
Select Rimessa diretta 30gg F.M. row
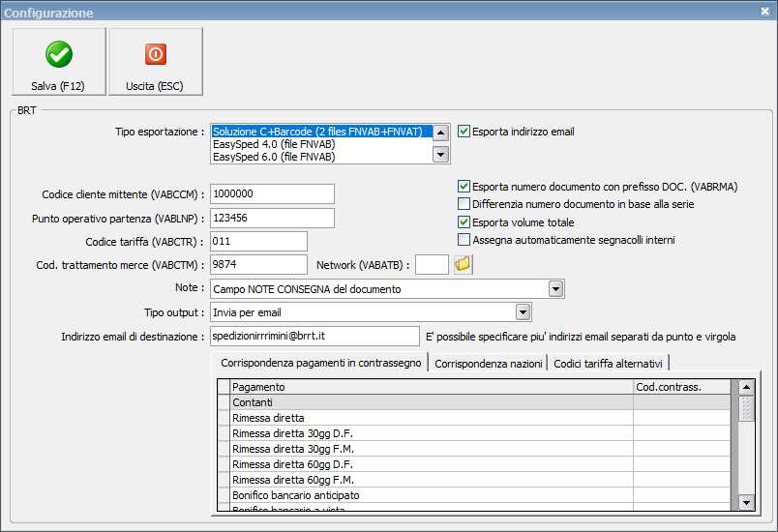pyautogui.click(x=474, y=449)
